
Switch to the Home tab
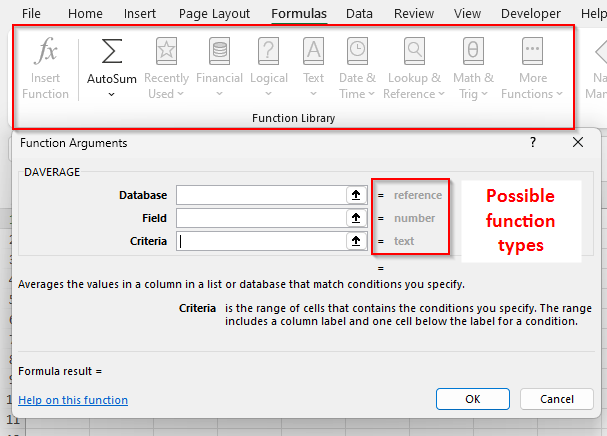pos(85,14)
